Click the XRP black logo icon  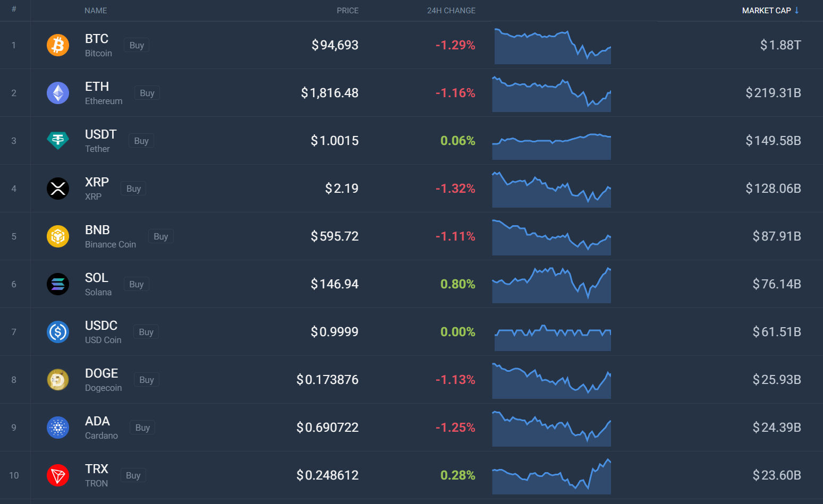tap(58, 189)
